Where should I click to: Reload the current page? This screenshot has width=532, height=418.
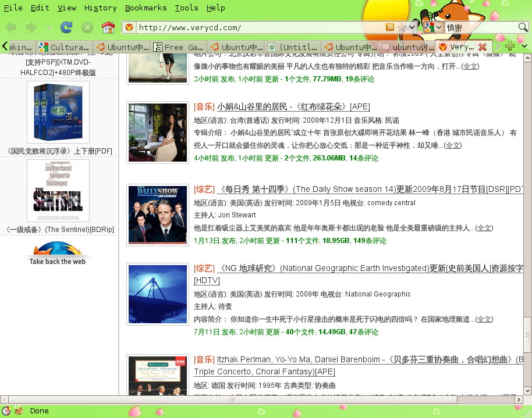(x=66, y=27)
